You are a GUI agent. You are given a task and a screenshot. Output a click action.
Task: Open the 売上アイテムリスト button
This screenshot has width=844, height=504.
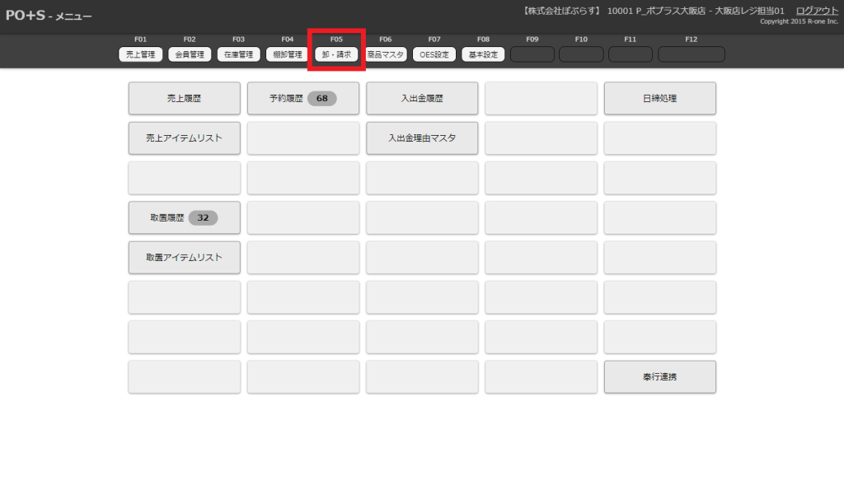pyautogui.click(x=185, y=138)
